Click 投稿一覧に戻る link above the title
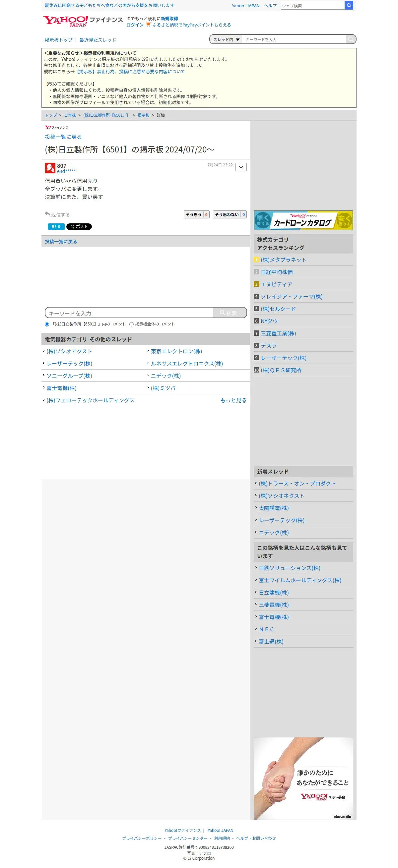The image size is (398, 868). coord(63,137)
